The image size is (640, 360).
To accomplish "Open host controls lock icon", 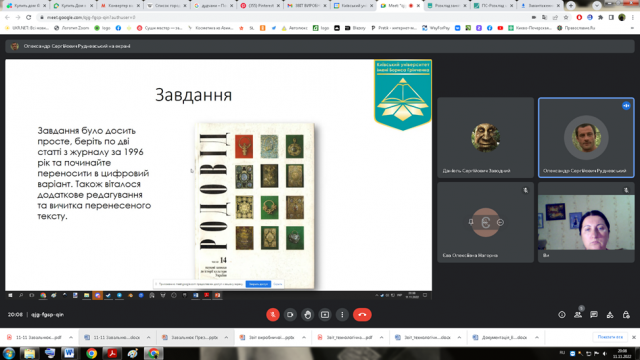I will point(626,315).
